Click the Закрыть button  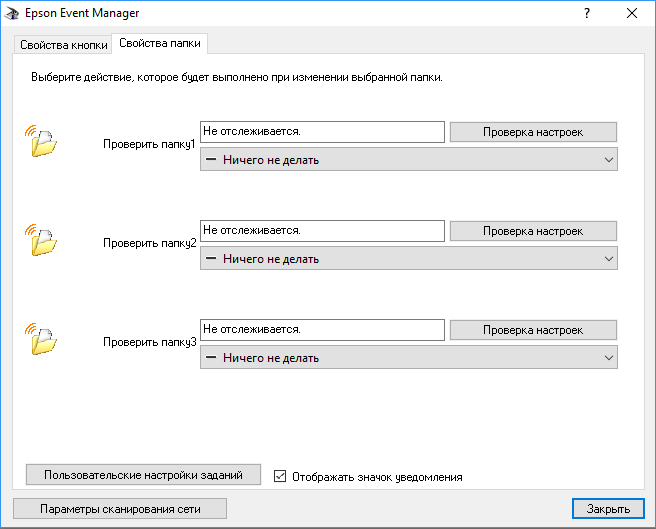[x=609, y=509]
